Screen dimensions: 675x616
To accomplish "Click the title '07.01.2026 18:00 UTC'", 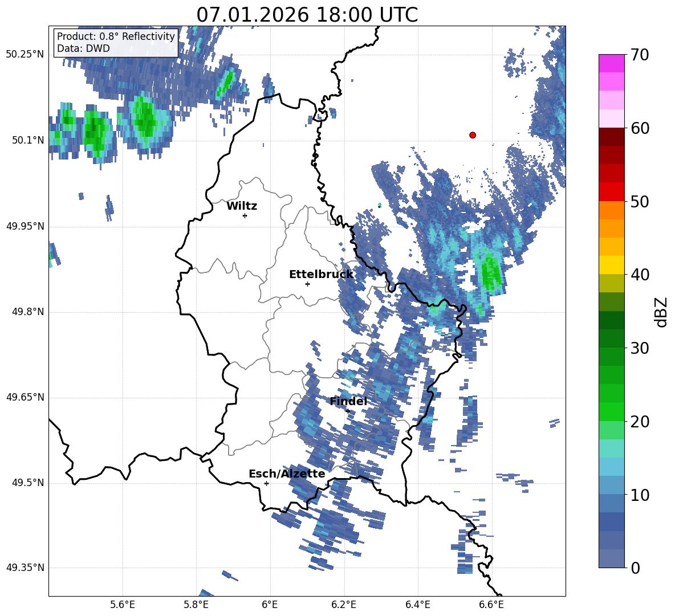I will point(307,15).
